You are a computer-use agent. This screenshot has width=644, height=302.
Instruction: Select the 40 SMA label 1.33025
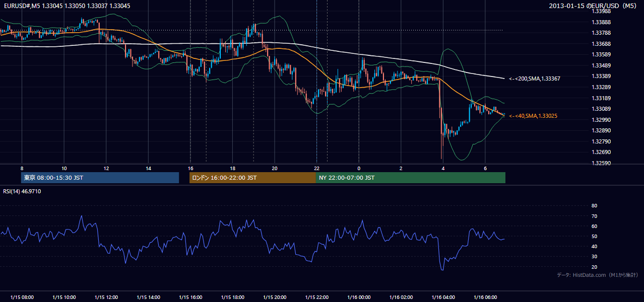[533, 116]
